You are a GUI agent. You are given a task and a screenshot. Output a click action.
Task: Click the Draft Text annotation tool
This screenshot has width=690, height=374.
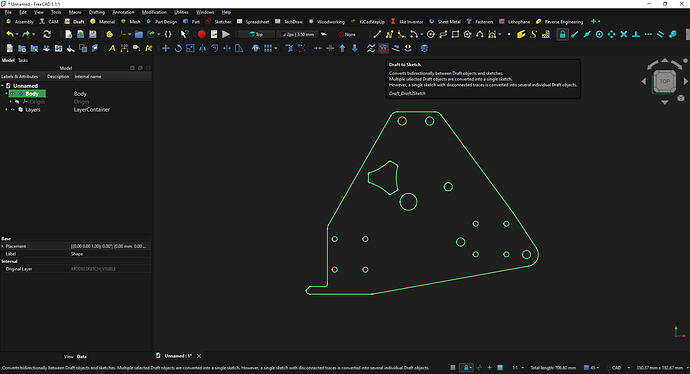(112, 48)
